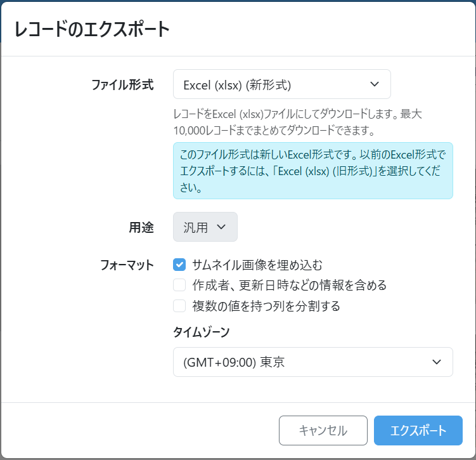Enable 作成者、更新日時などの情報を含める checkbox
The height and width of the screenshot is (460, 476).
click(x=179, y=285)
